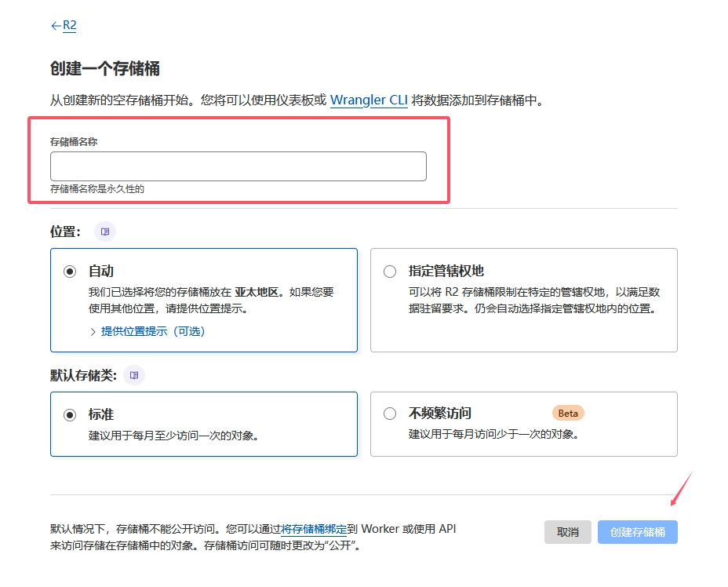Select the 指定管辖权地 radio button
Image resolution: width=728 pixels, height=587 pixels.
390,272
